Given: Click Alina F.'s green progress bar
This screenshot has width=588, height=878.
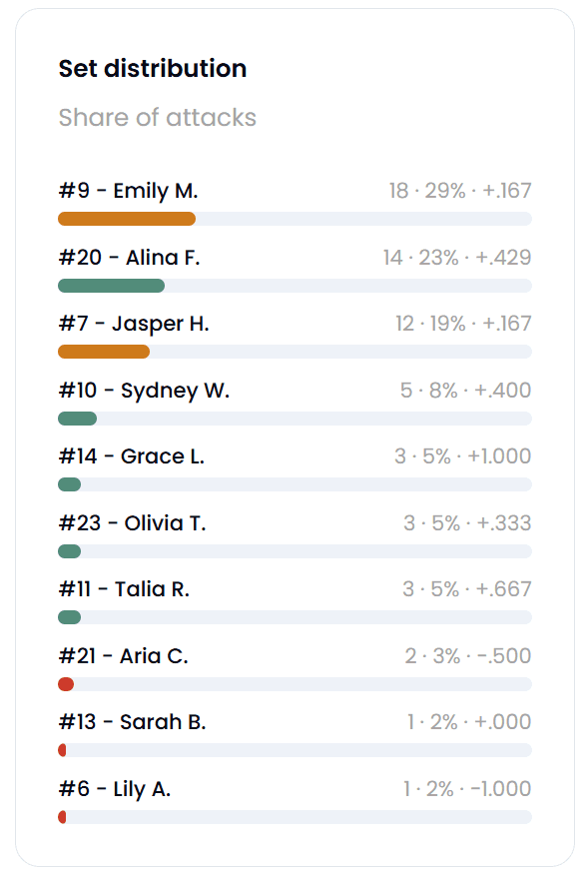Looking at the screenshot, I should point(112,286).
